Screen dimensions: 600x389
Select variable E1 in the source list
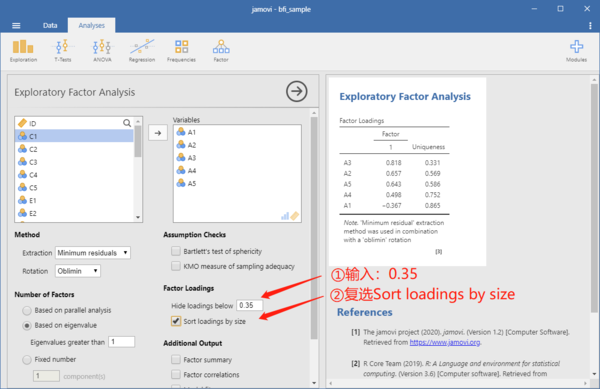point(74,200)
